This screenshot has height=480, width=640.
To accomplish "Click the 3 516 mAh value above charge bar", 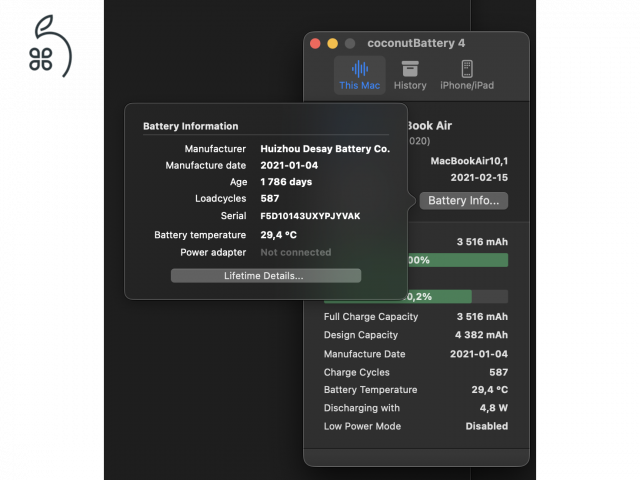I will point(482,242).
